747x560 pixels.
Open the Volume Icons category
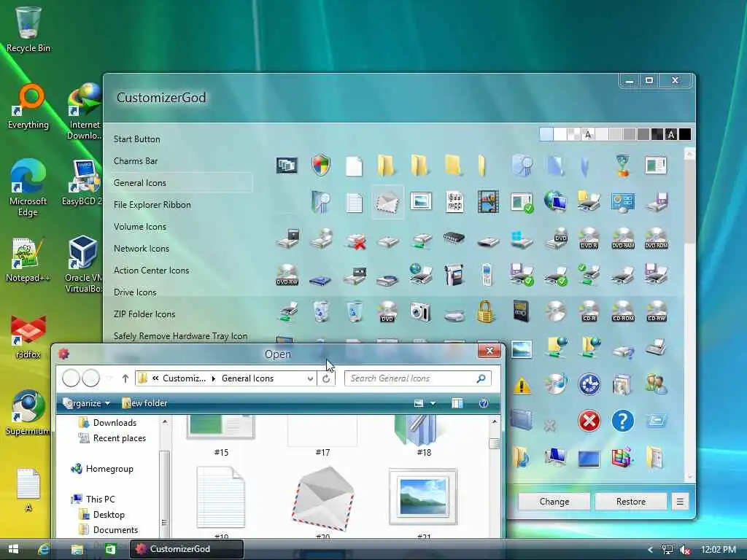[x=139, y=227]
